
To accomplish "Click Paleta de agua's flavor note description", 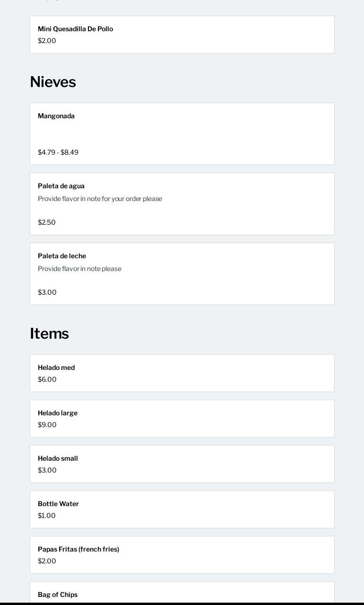I will tap(100, 199).
